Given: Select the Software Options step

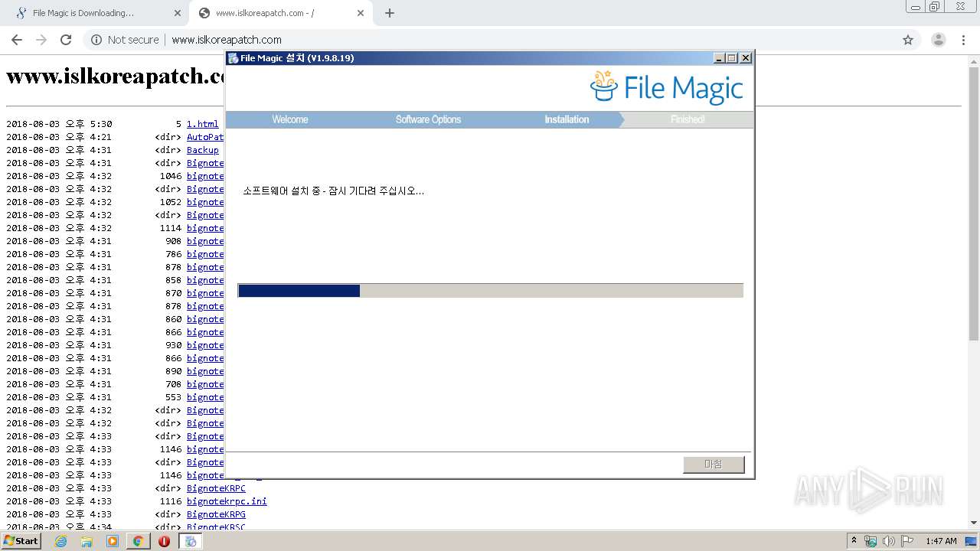Looking at the screenshot, I should coord(428,119).
